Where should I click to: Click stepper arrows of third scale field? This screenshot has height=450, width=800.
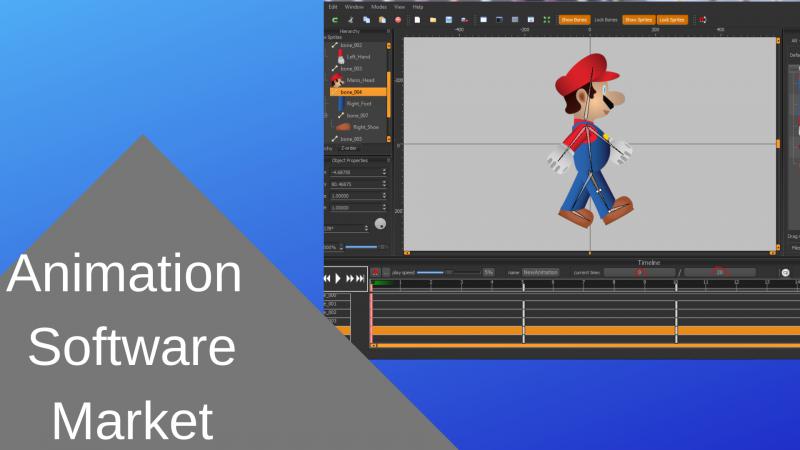[x=384, y=196]
